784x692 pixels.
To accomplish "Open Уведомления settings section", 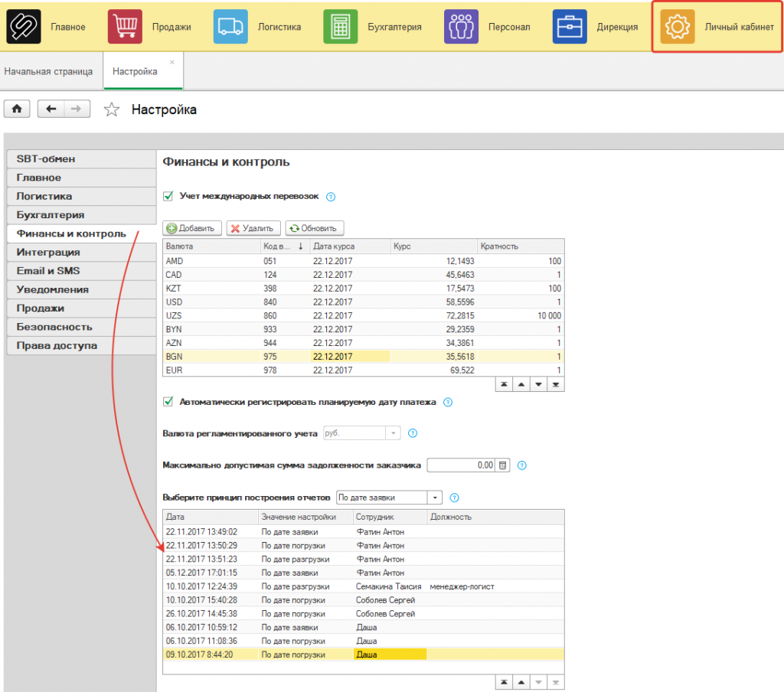I will [81, 289].
